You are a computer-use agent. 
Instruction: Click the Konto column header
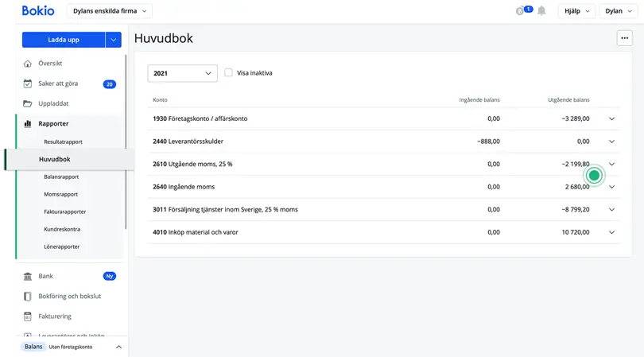click(160, 100)
